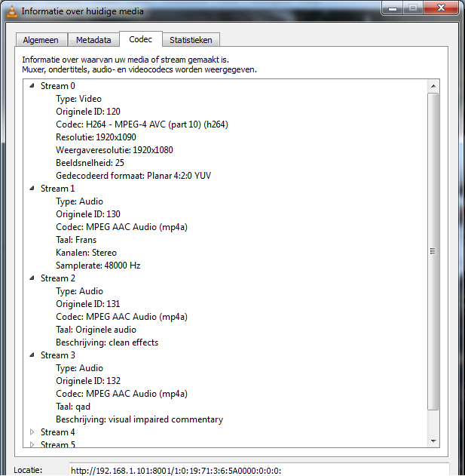Screen dimensions: 465x476
Task: Select 'Type: Video' row
Action: click(x=79, y=99)
